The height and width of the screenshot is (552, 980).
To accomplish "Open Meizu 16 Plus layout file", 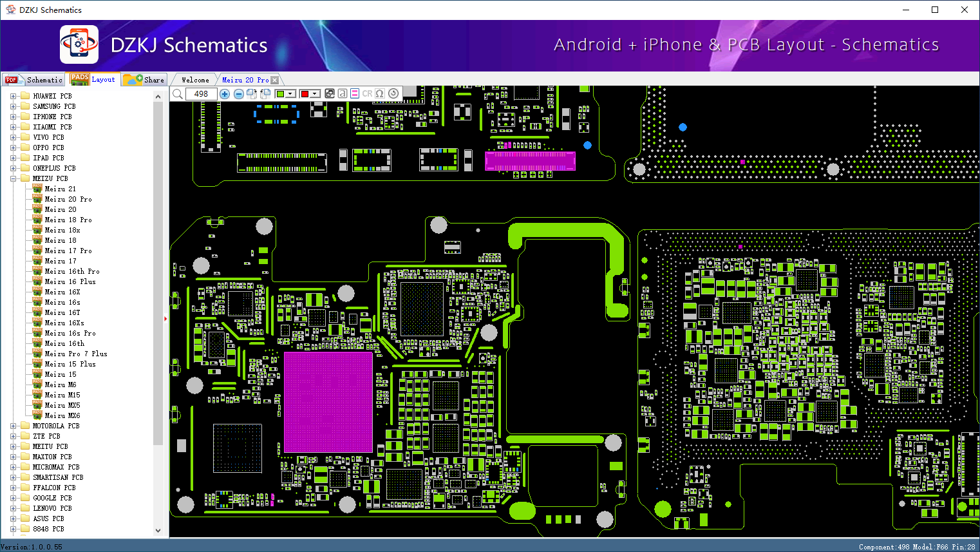I will (70, 281).
